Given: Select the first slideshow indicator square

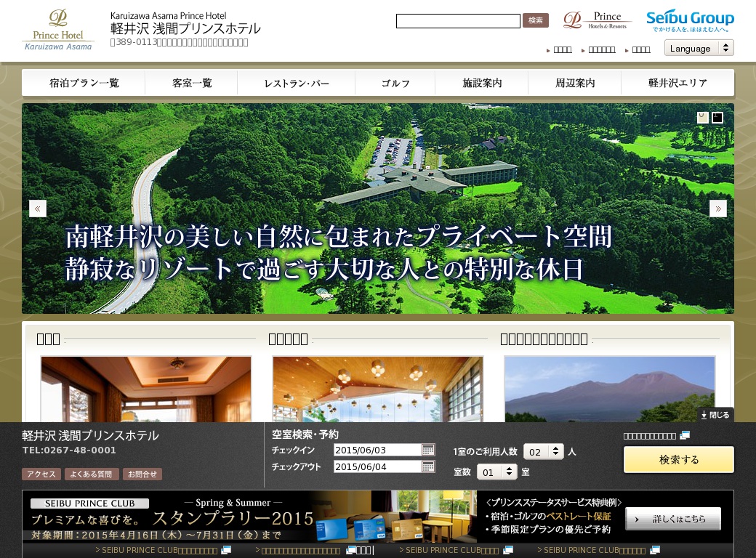Looking at the screenshot, I should pyautogui.click(x=703, y=118).
